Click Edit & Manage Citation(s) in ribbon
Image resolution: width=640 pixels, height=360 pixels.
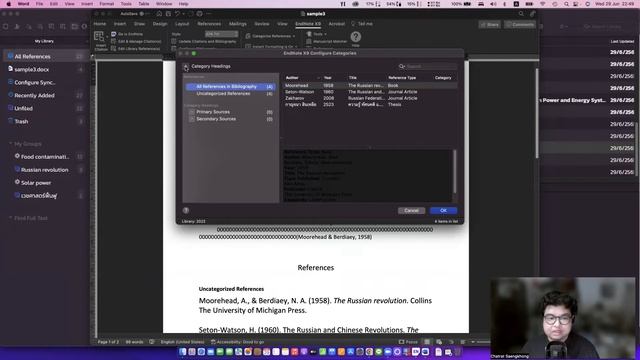coord(136,41)
